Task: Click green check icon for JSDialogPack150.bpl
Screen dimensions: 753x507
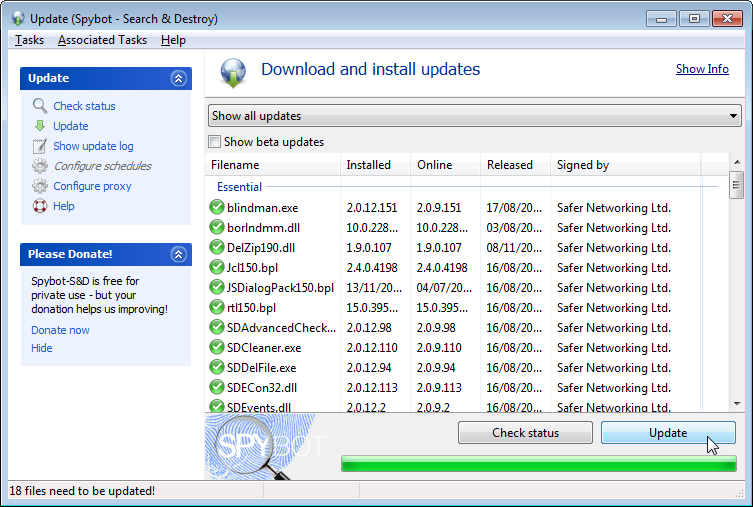Action: coord(217,287)
